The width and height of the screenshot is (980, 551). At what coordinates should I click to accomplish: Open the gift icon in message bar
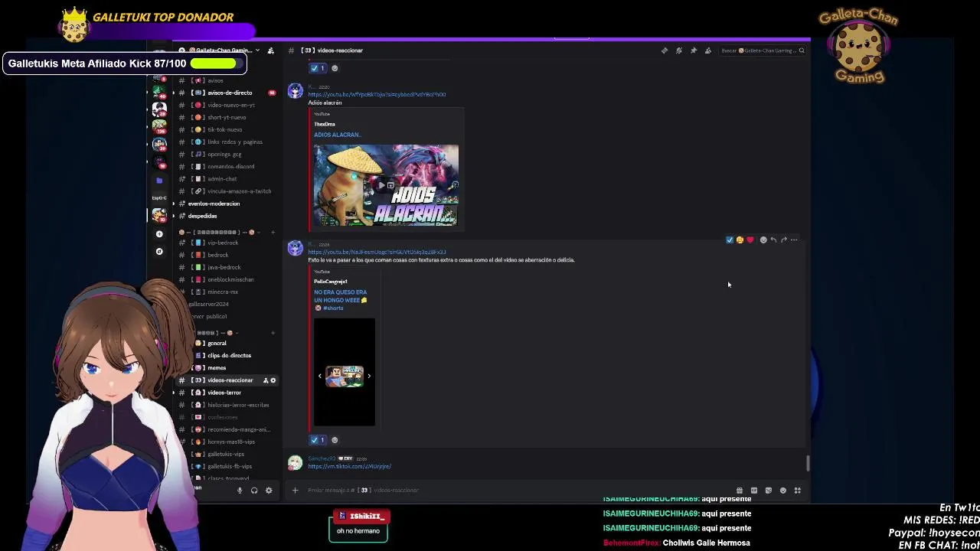click(740, 491)
